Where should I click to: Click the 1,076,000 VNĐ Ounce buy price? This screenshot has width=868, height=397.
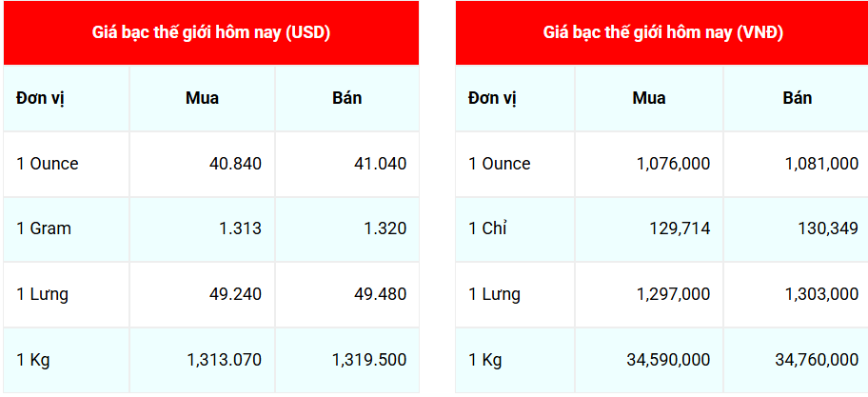pyautogui.click(x=673, y=164)
